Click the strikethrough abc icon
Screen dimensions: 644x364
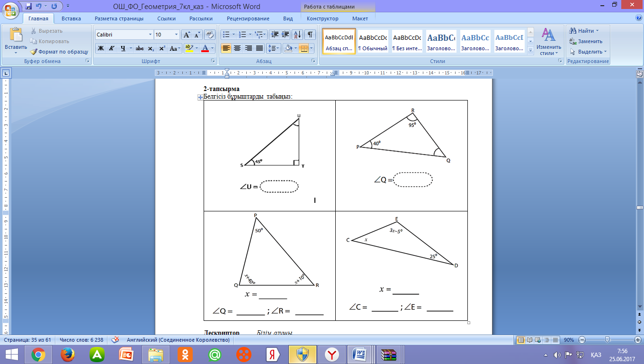pyautogui.click(x=140, y=48)
